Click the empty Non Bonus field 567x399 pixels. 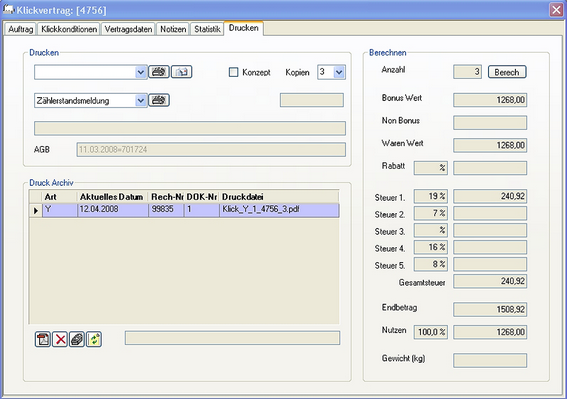pyautogui.click(x=490, y=123)
